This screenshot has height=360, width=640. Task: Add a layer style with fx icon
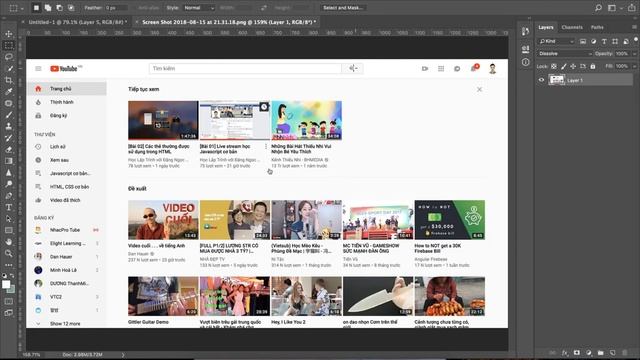pyautogui.click(x=565, y=353)
